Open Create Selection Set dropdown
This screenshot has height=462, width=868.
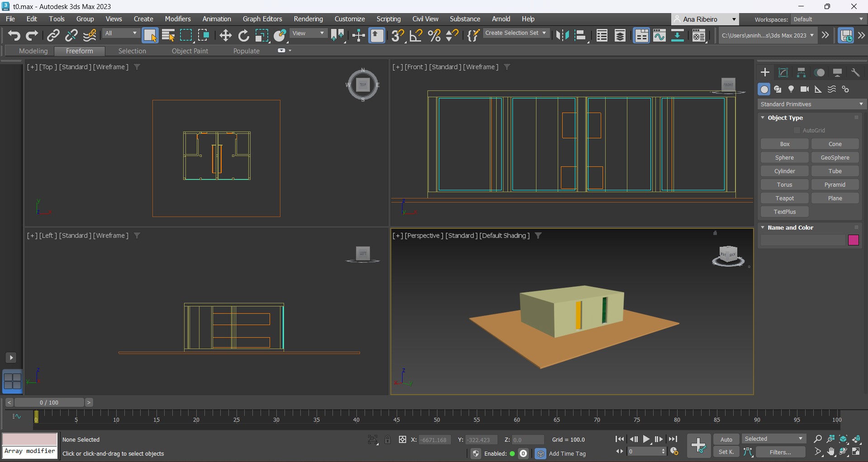click(516, 33)
